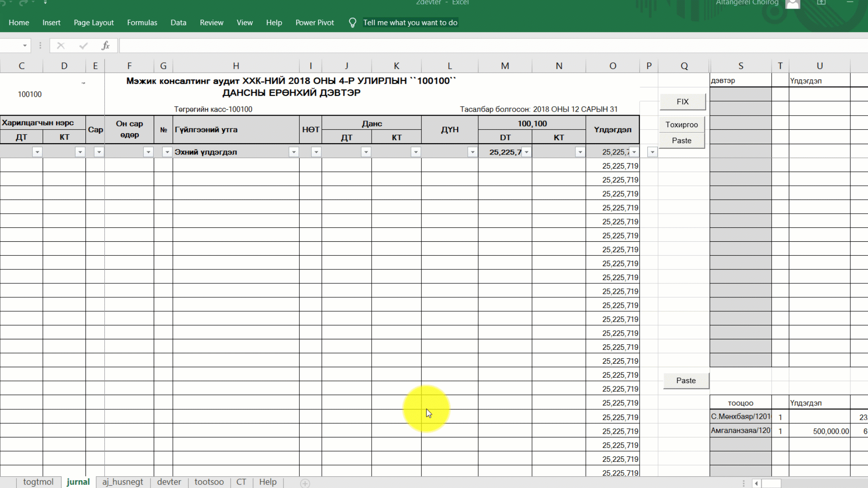Viewport: 868px width, 488px height.
Task: Click the Enter formula checkmark icon
Action: (83, 46)
